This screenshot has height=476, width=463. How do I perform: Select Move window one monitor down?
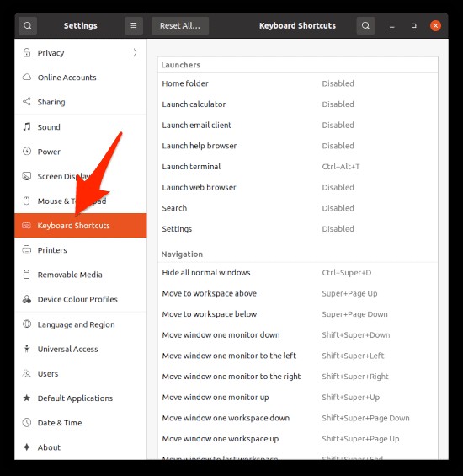pyautogui.click(x=298, y=334)
